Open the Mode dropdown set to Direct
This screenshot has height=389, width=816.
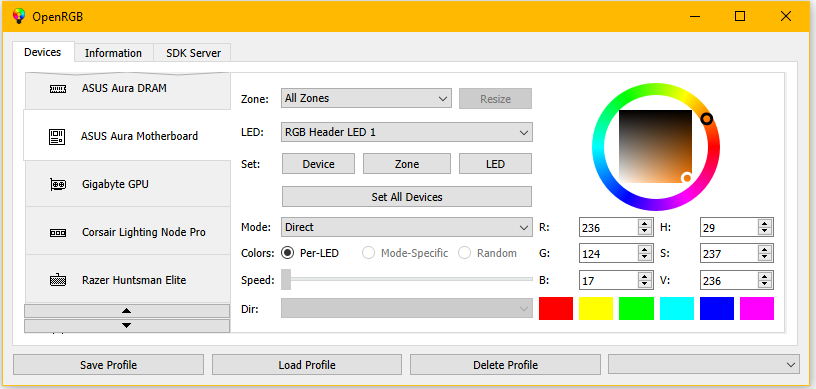[x=407, y=228]
